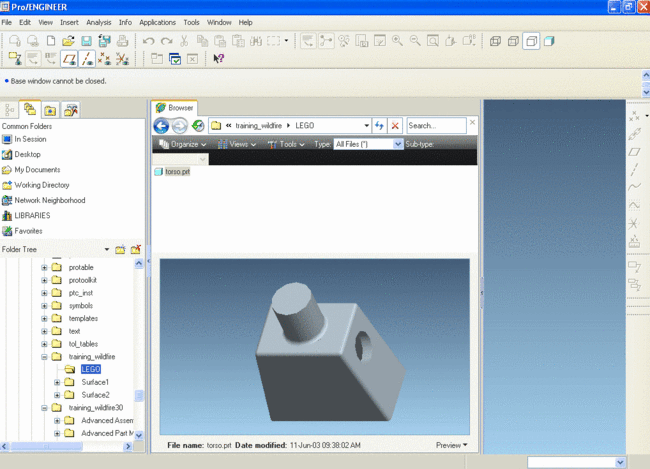
Task: Refresh the browser with the green globe icon
Action: 198,126
